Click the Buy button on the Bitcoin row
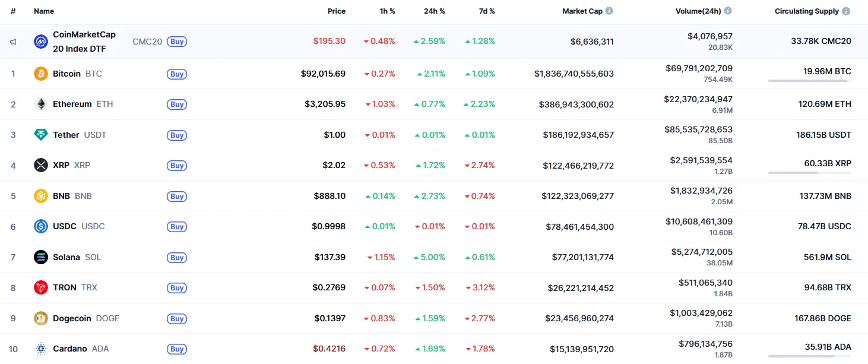The image size is (868, 364). point(176,74)
